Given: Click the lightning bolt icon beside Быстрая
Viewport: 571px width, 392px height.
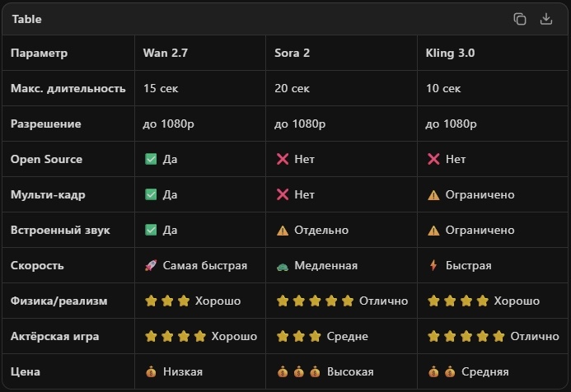Looking at the screenshot, I should pyautogui.click(x=433, y=266).
